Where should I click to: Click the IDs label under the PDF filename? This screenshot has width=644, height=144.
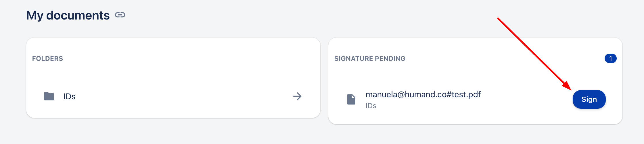(x=371, y=106)
